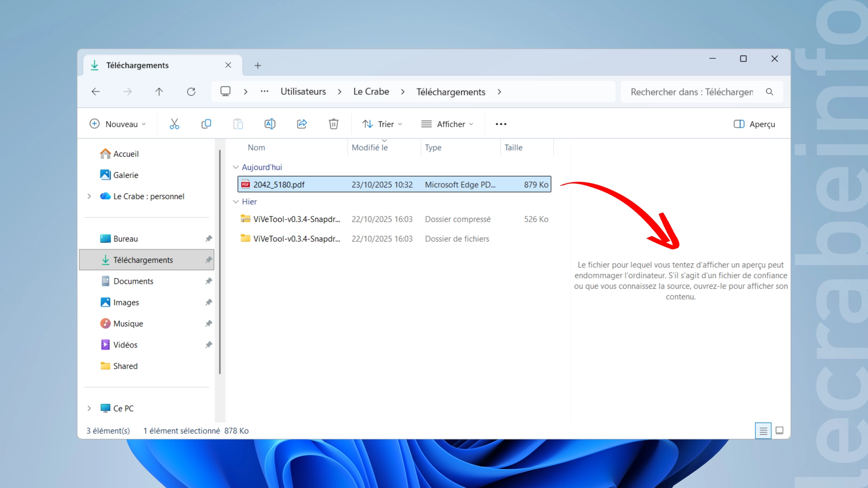Click the Cut scissors icon

pyautogui.click(x=174, y=124)
